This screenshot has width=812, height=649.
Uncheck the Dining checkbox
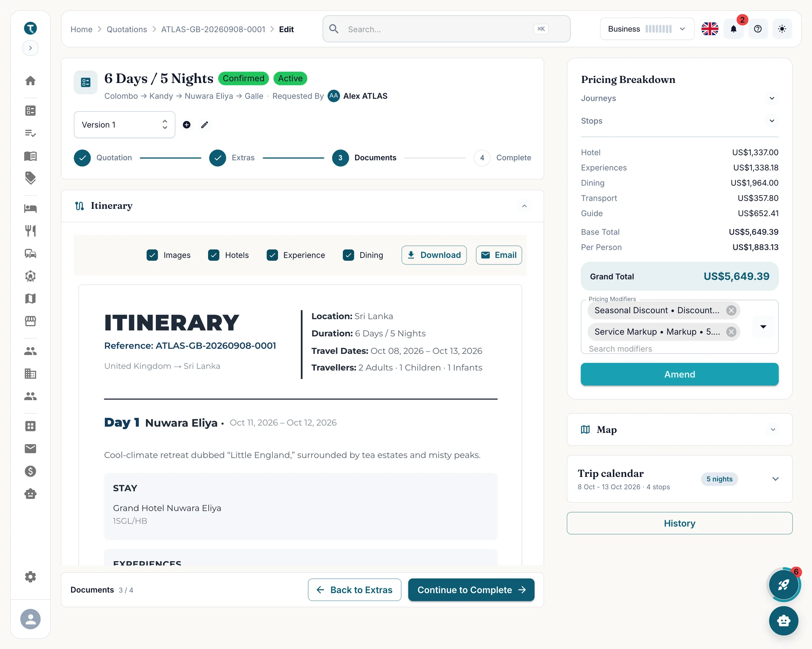click(348, 255)
